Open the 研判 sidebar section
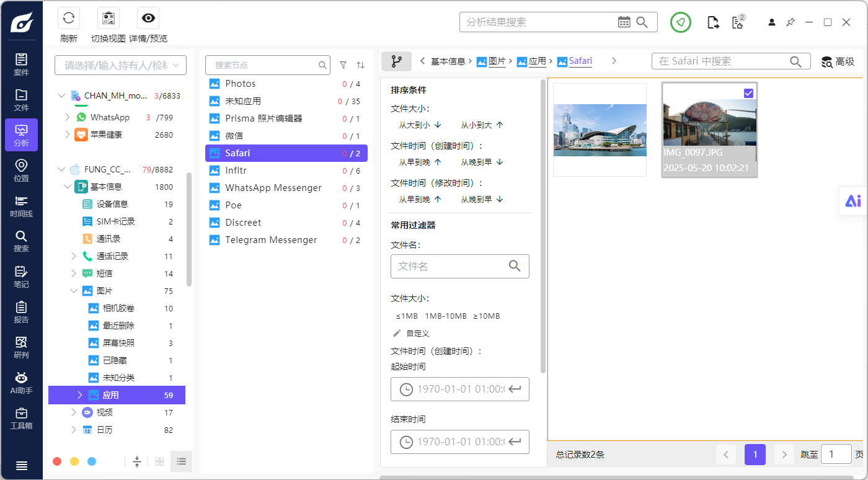This screenshot has width=868, height=480. click(21, 347)
